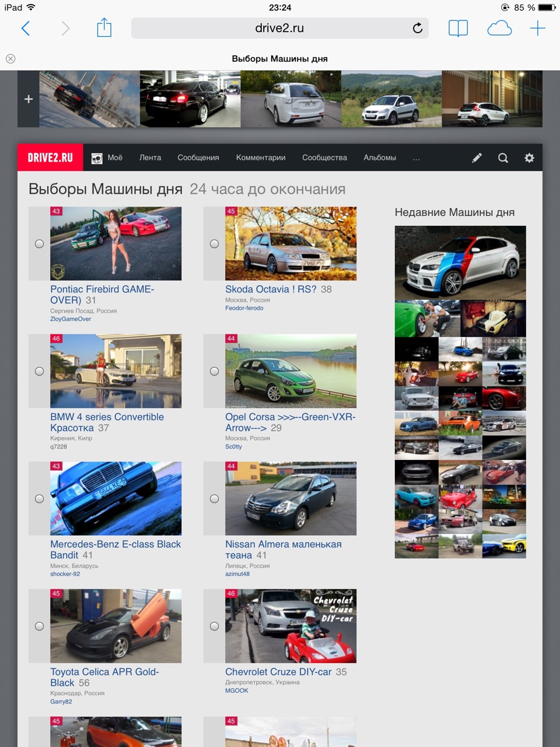Open Nissan Almera маленькая теана link
The image size is (560, 747).
pos(283,550)
